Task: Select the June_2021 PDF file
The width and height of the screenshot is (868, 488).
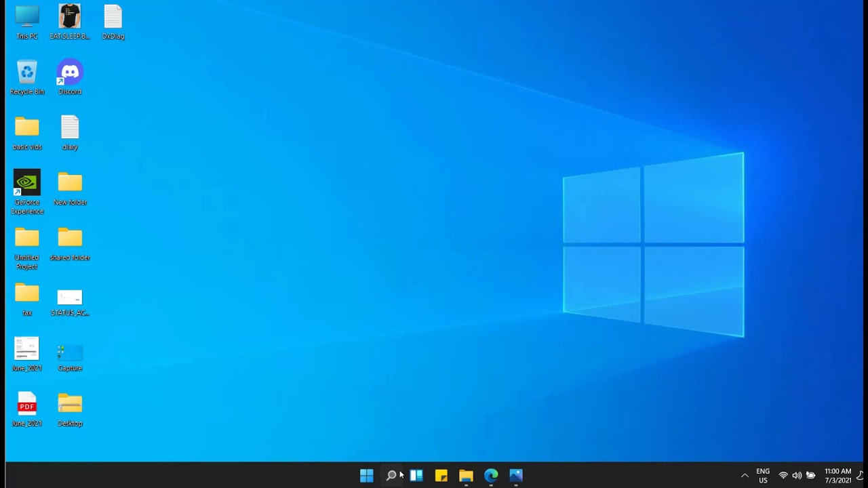Action: click(x=27, y=409)
